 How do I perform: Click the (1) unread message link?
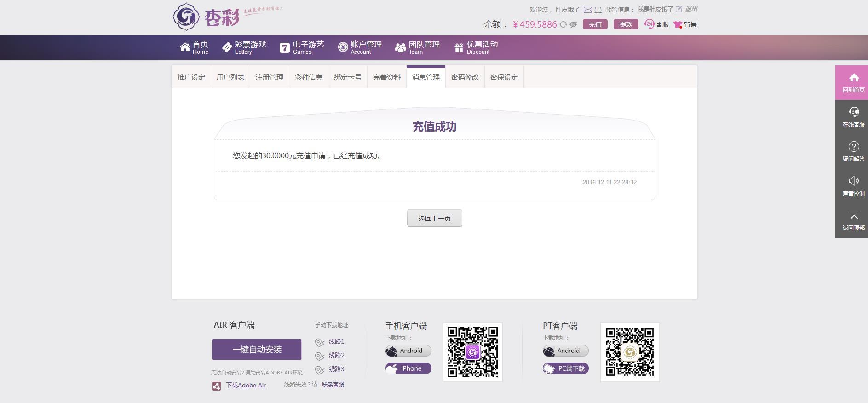598,10
